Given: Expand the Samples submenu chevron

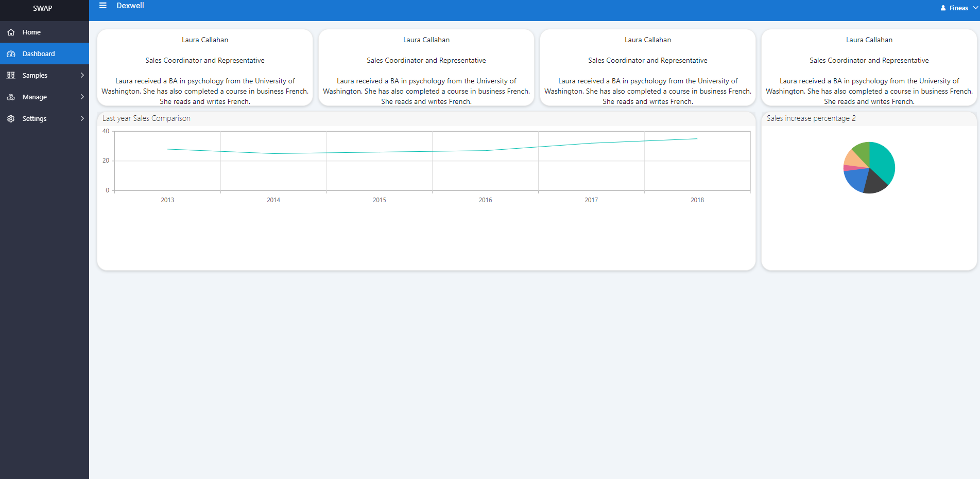Looking at the screenshot, I should (82, 75).
